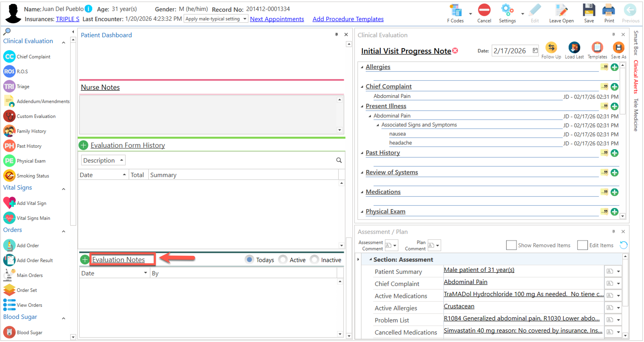Select the Inactive radio button
Image resolution: width=644 pixels, height=342 pixels.
point(314,260)
